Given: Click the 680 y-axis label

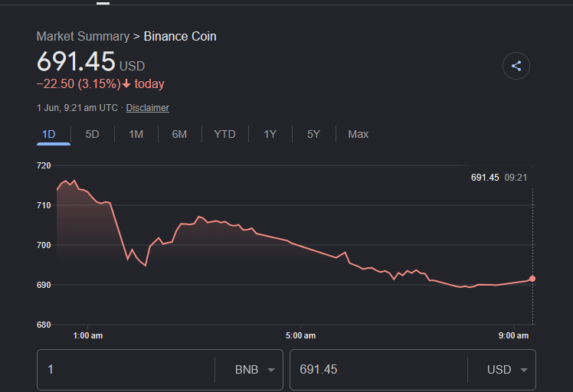Looking at the screenshot, I should click(x=44, y=325).
